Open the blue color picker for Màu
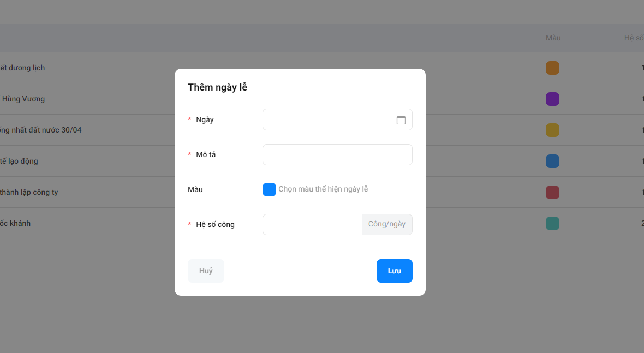This screenshot has height=353, width=644. tap(269, 190)
